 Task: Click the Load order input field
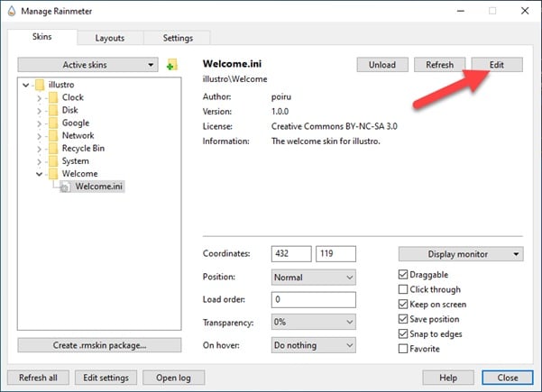(314, 300)
